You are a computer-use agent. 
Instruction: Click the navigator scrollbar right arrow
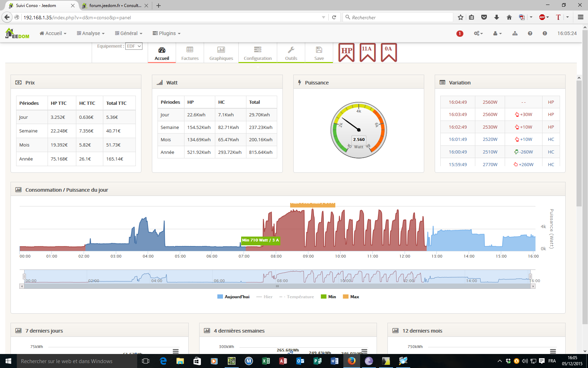click(533, 286)
